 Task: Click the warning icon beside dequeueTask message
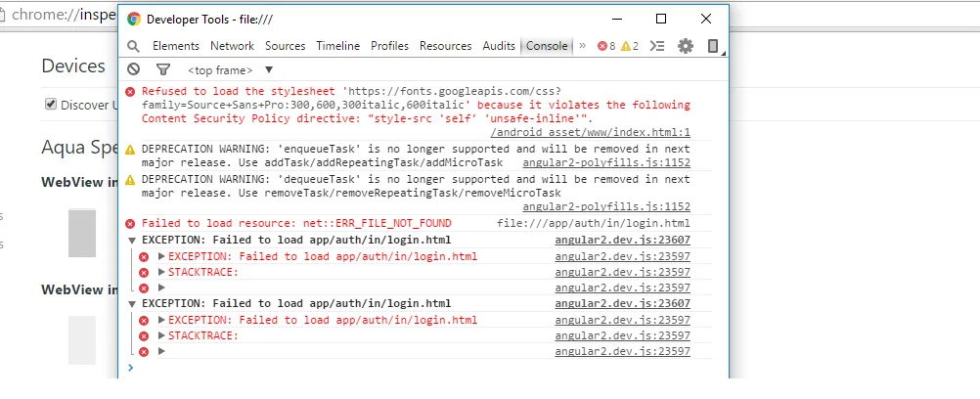click(x=130, y=180)
